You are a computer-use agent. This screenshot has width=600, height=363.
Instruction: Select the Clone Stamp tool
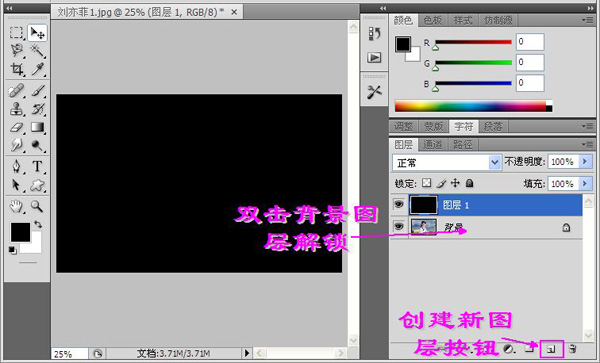(16, 109)
